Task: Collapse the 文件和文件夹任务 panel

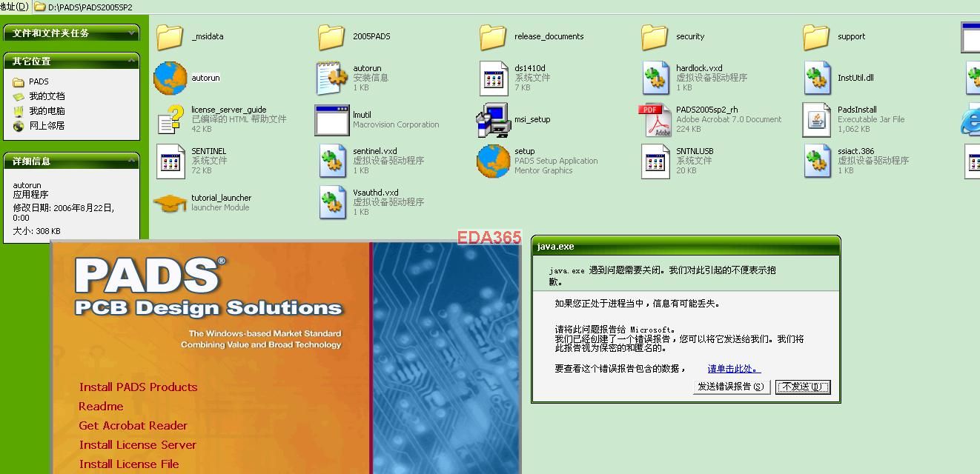Action: [x=132, y=33]
